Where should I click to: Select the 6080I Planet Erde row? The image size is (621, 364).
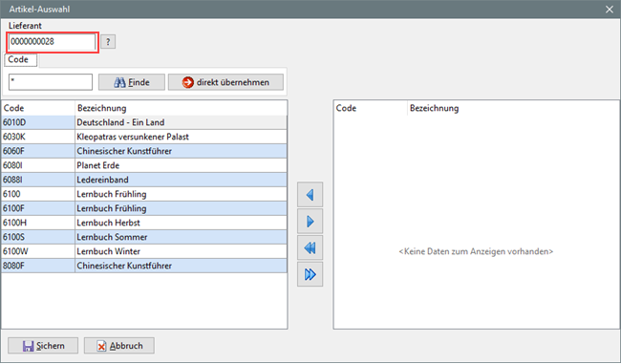144,165
